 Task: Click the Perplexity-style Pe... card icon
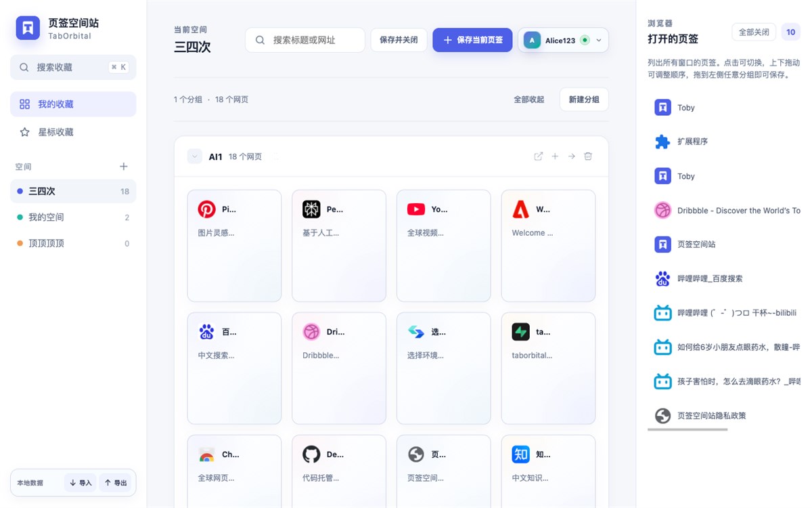point(311,209)
